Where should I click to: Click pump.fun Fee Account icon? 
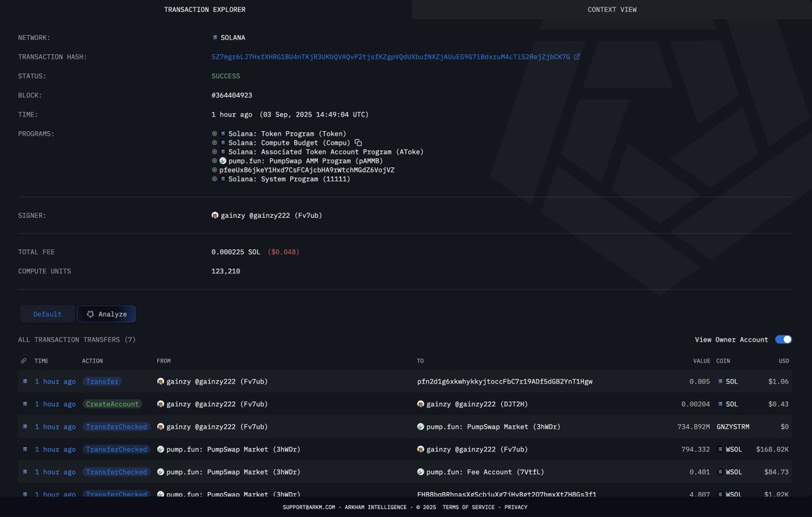click(422, 472)
